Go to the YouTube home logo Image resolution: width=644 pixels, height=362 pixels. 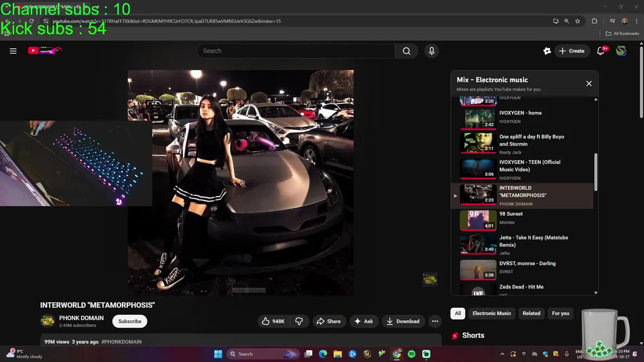click(44, 50)
